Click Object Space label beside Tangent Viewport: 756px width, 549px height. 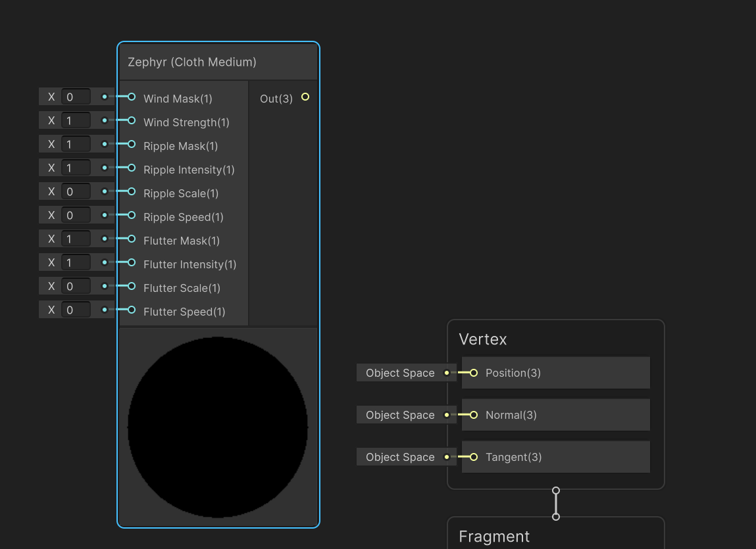[x=400, y=457]
